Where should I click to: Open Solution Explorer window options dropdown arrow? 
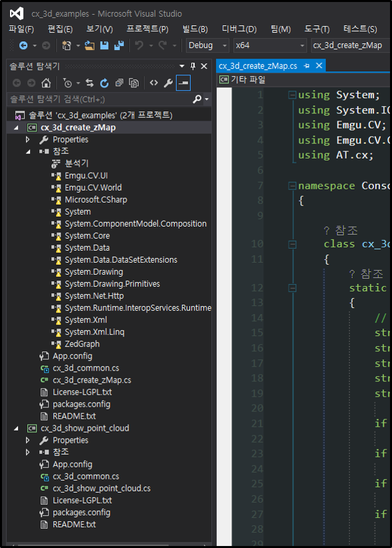[x=182, y=66]
